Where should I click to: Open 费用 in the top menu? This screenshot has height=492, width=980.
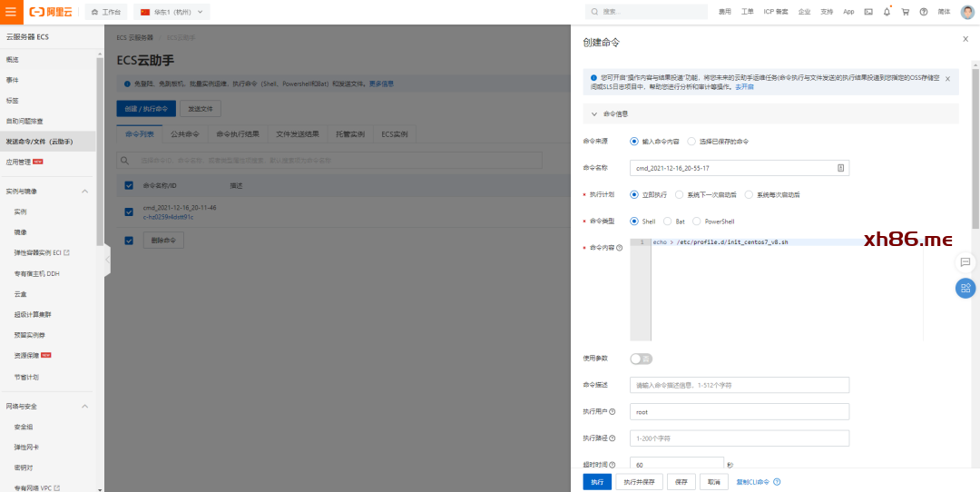pyautogui.click(x=724, y=12)
